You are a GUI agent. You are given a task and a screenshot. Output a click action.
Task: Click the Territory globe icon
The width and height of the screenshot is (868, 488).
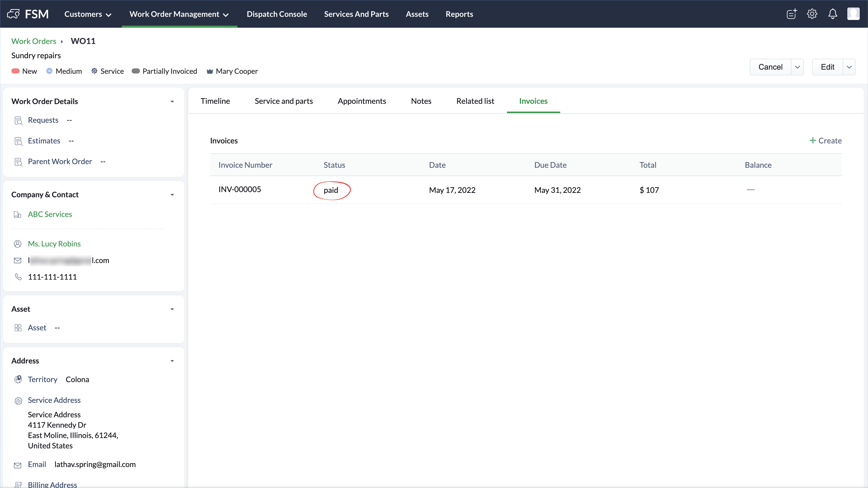click(18, 380)
